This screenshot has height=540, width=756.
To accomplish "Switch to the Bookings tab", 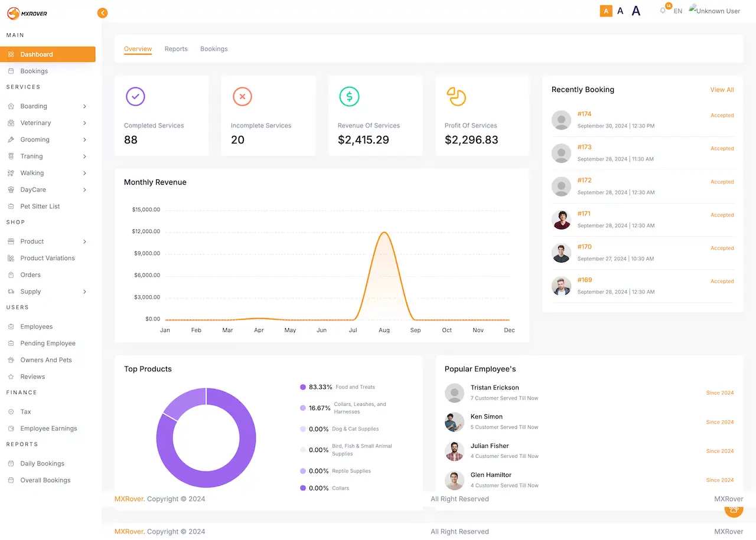I will click(214, 49).
